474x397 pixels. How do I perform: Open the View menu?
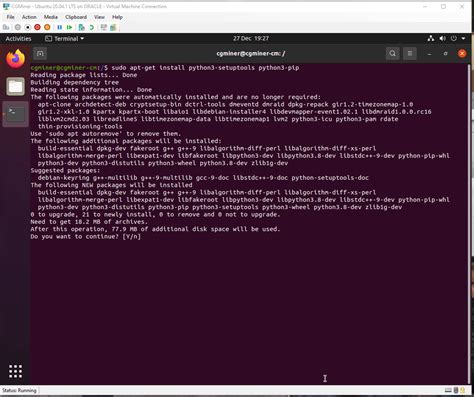[x=99, y=17]
